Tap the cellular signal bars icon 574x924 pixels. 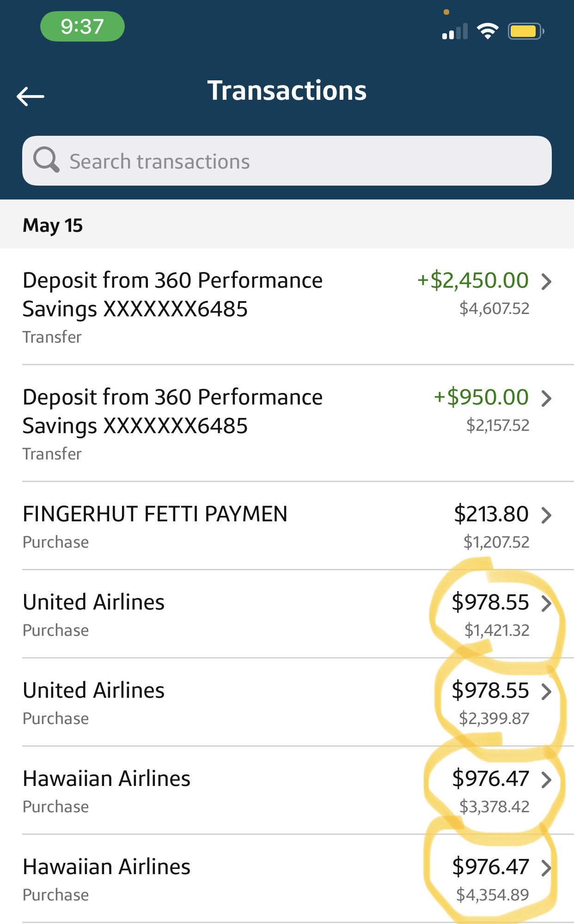[455, 32]
